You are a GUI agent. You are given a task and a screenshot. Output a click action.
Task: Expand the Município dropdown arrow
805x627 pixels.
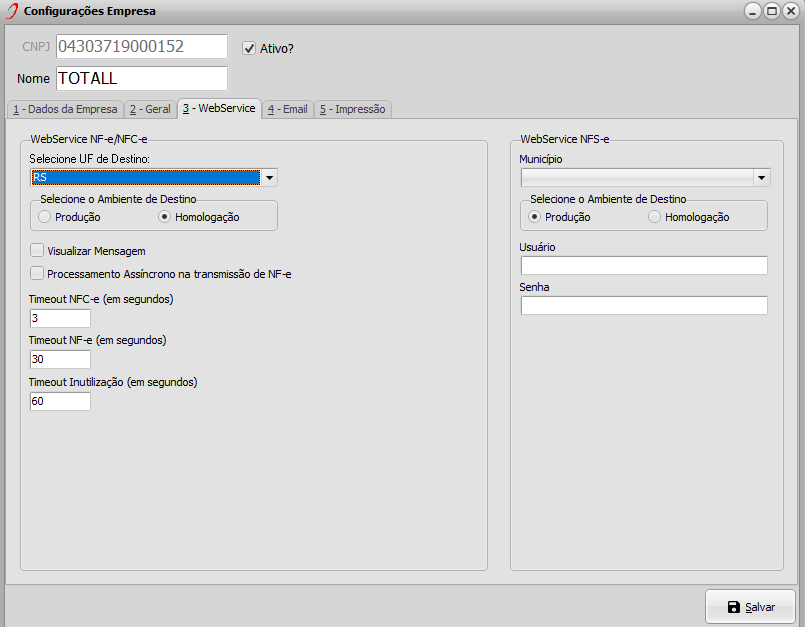[x=761, y=178]
